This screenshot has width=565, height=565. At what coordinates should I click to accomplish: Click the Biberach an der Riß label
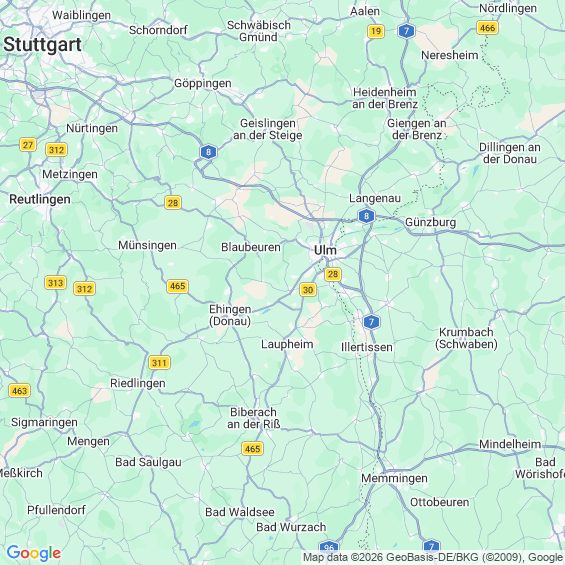coord(254,418)
